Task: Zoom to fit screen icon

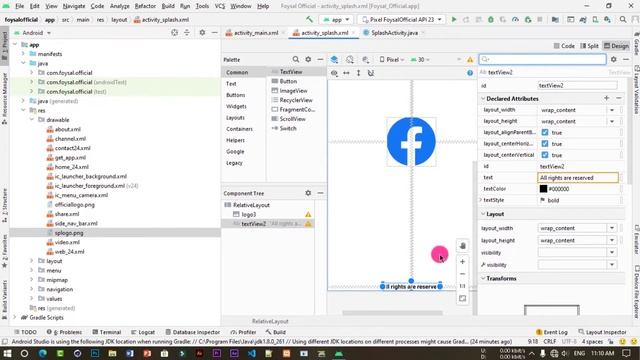Action: [462, 298]
